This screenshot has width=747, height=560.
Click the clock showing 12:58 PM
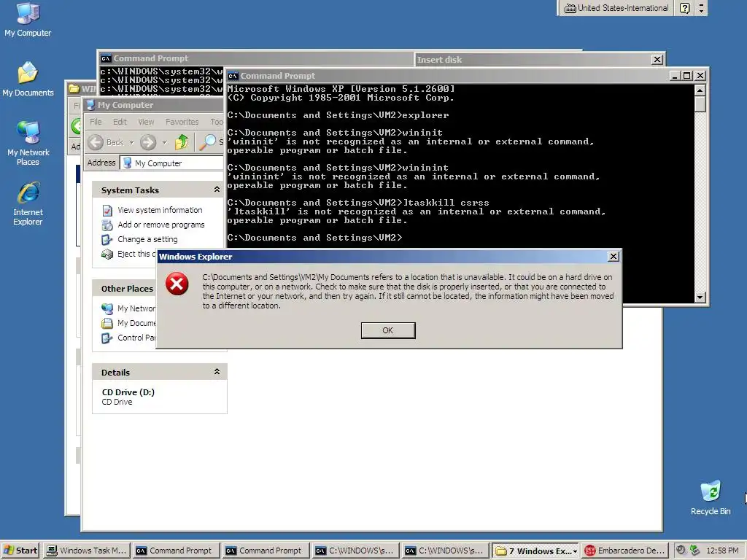tap(722, 551)
